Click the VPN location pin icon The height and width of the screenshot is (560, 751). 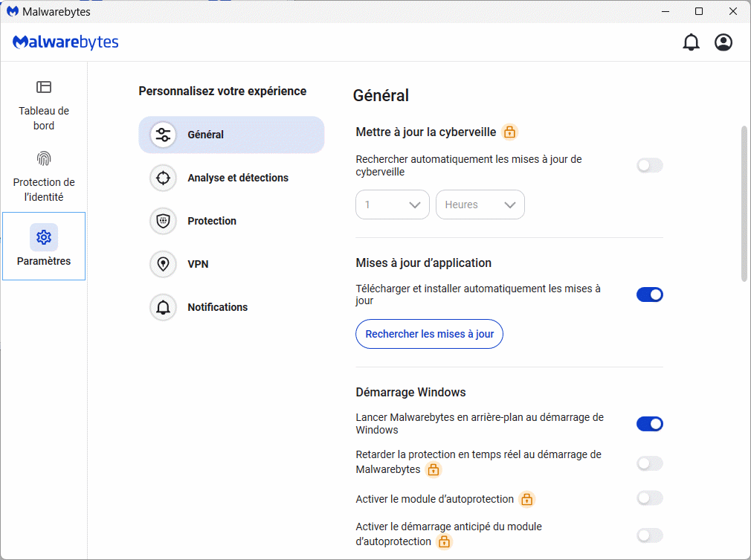(163, 264)
